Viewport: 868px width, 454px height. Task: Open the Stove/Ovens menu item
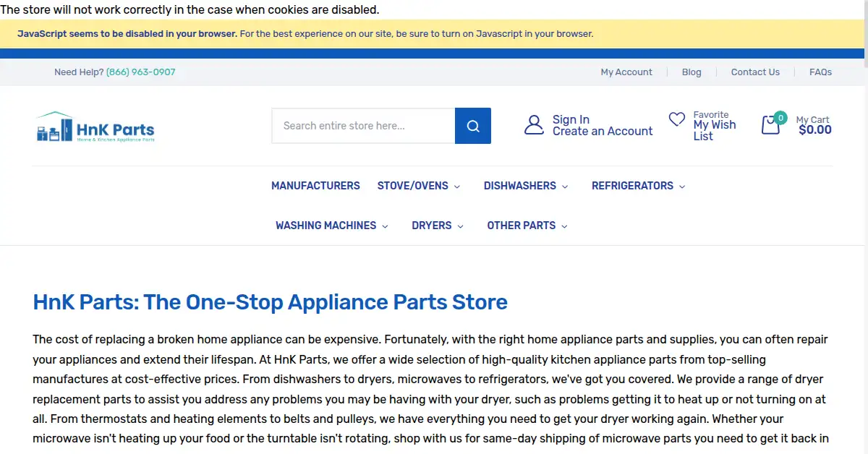click(413, 186)
